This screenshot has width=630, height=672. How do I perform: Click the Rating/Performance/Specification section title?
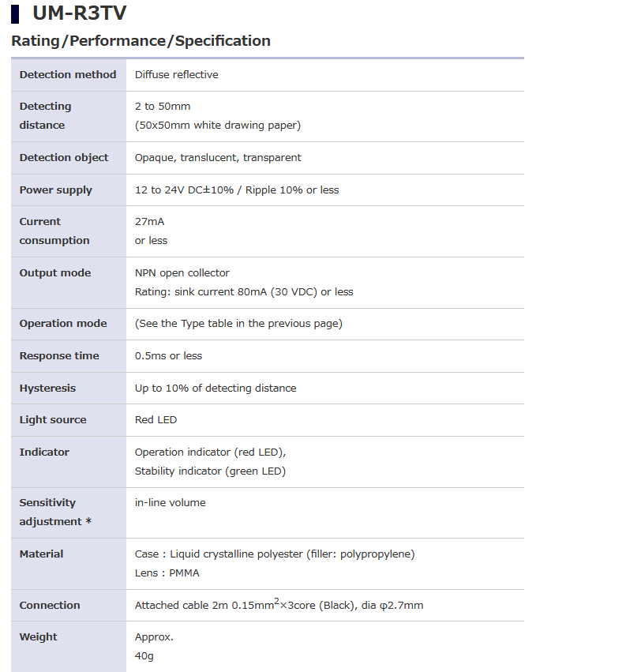[x=141, y=41]
